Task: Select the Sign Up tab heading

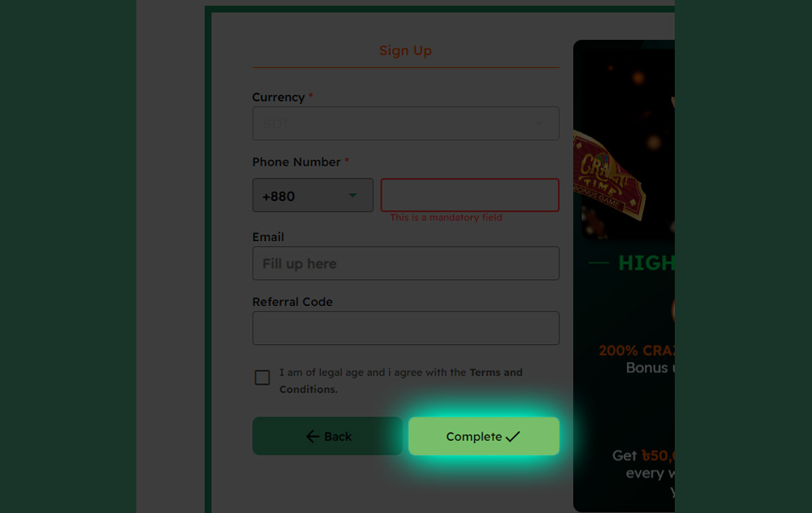Action: [405, 50]
